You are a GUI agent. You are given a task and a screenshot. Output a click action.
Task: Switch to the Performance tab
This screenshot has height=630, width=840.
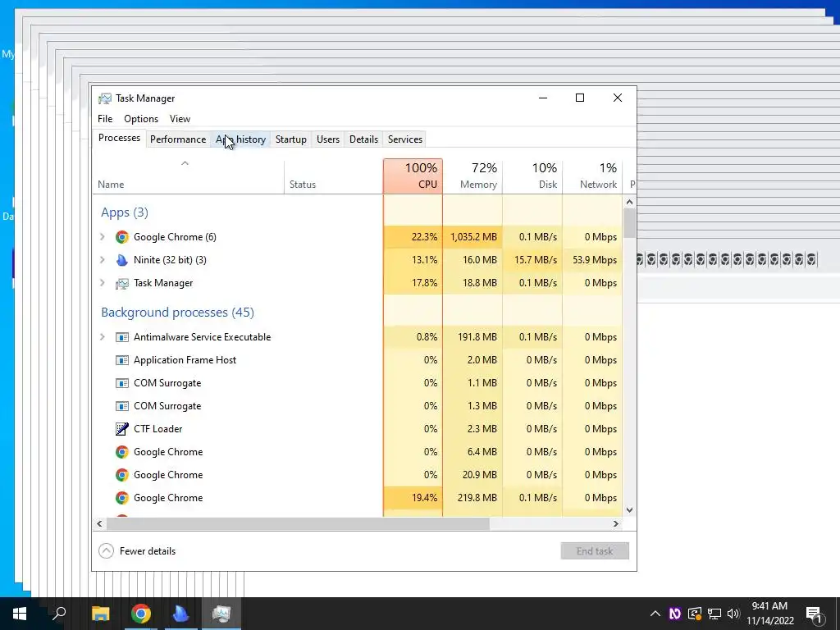[x=178, y=139]
